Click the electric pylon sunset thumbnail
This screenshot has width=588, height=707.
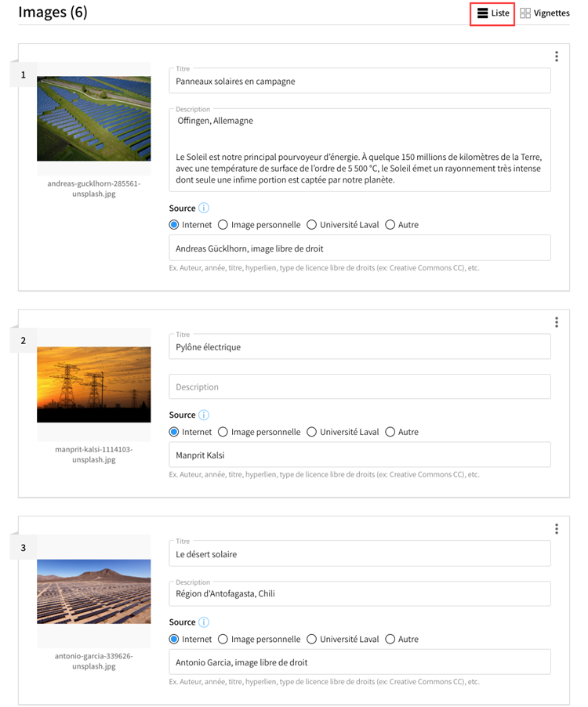[94, 385]
